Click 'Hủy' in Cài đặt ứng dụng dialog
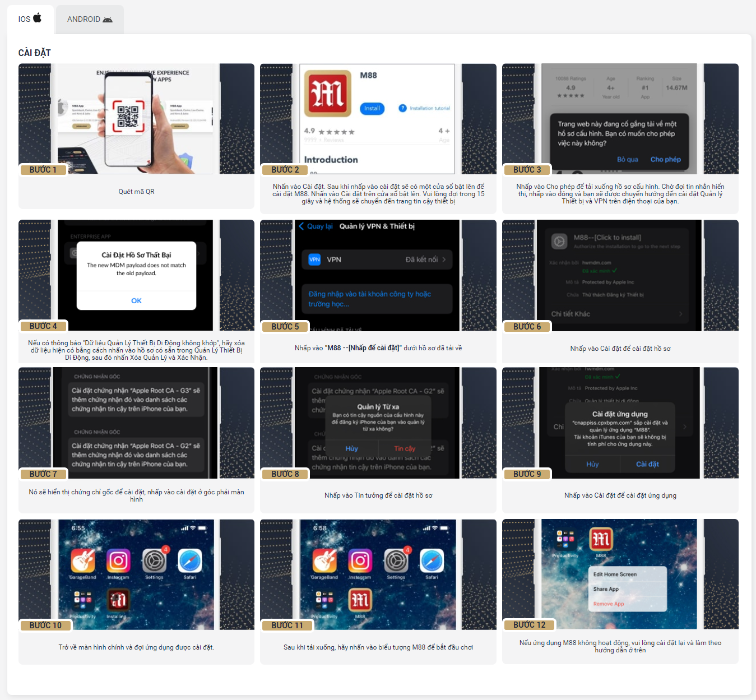Image resolution: width=756 pixels, height=700 pixels. point(592,464)
